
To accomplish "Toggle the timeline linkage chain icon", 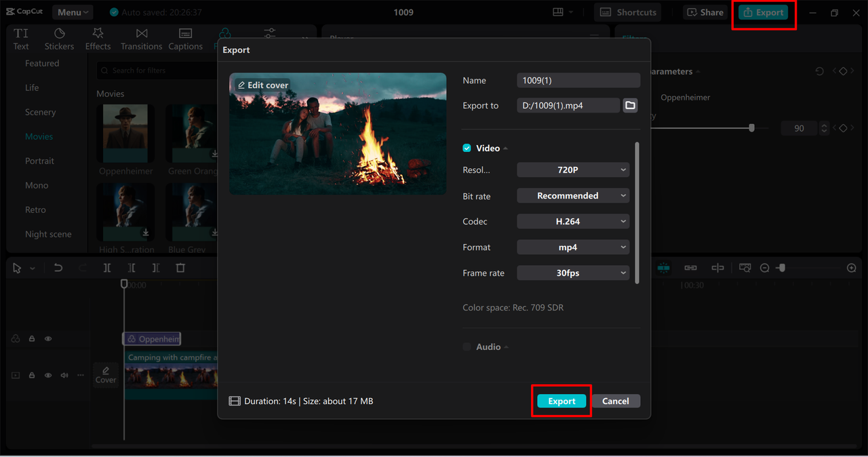I will (690, 268).
